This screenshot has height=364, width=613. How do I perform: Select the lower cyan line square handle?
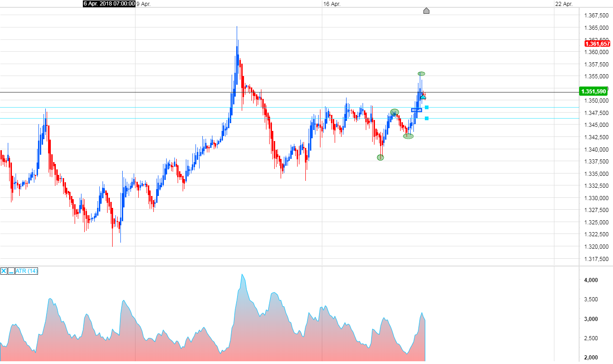pos(427,118)
